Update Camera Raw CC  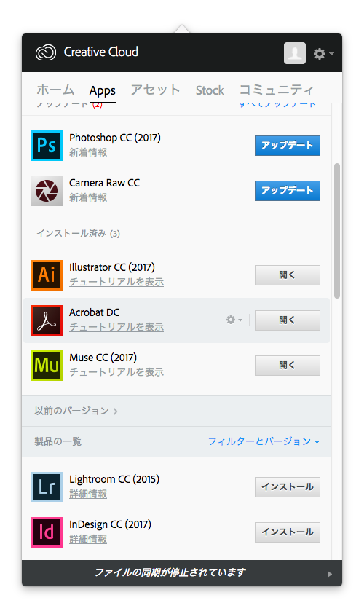288,191
